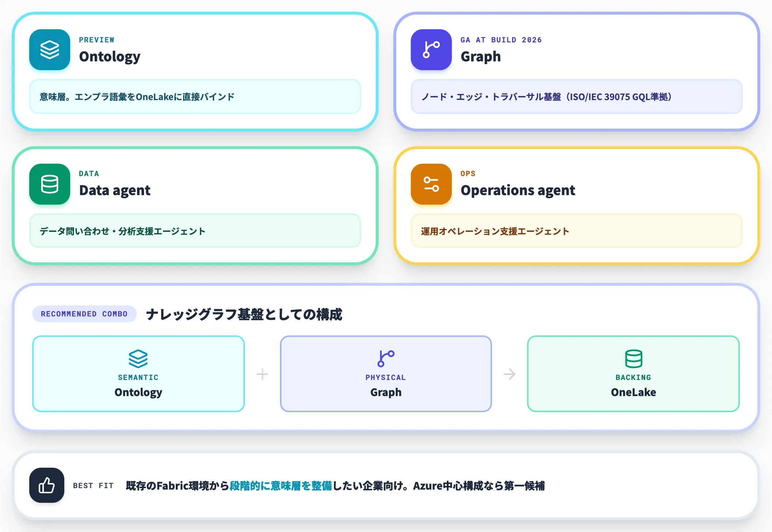This screenshot has height=532, width=772.
Task: Click the description '意味層。エンプラ語彙をOneLakeに直接バインド'
Action: pyautogui.click(x=137, y=97)
